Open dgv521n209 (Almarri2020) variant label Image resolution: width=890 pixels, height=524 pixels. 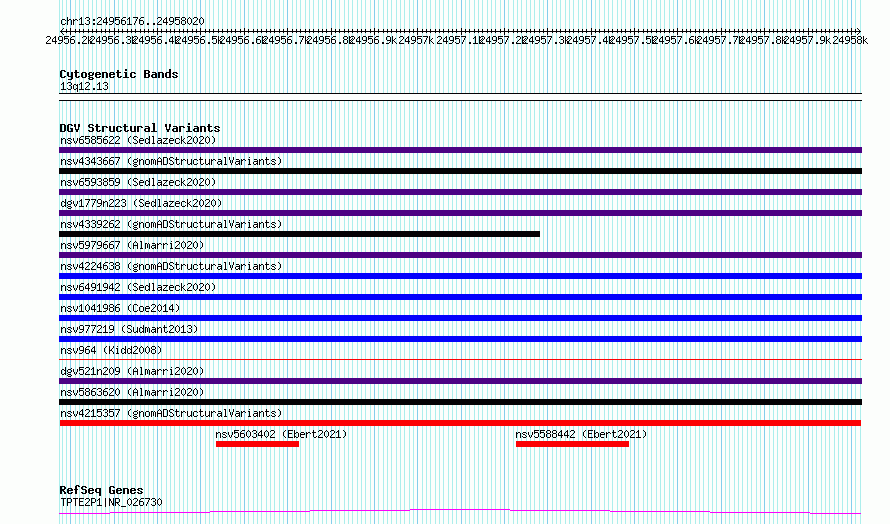click(x=132, y=371)
